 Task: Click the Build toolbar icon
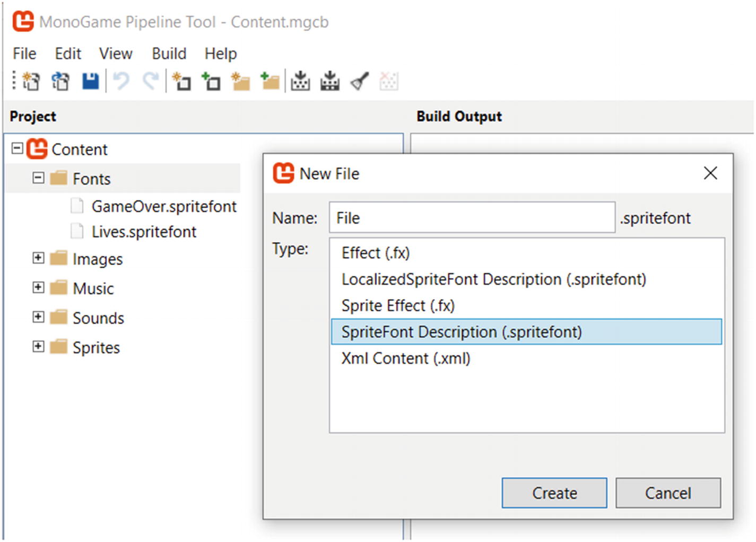300,81
